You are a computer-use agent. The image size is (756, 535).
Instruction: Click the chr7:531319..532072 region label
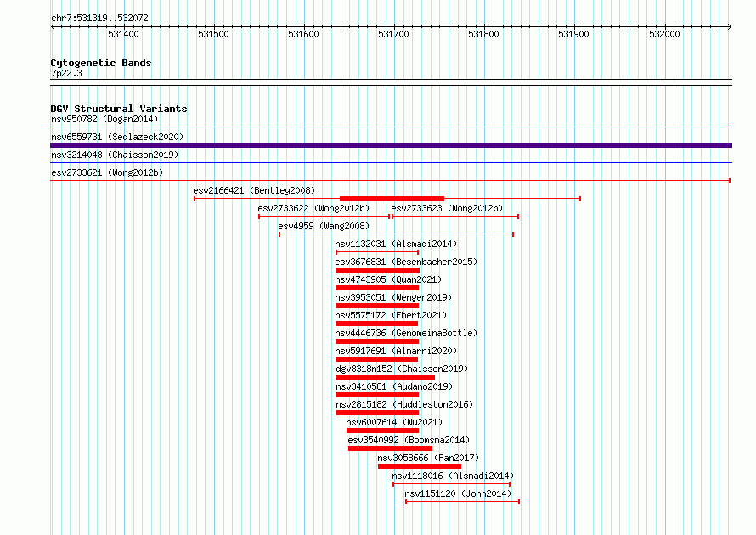[99, 18]
